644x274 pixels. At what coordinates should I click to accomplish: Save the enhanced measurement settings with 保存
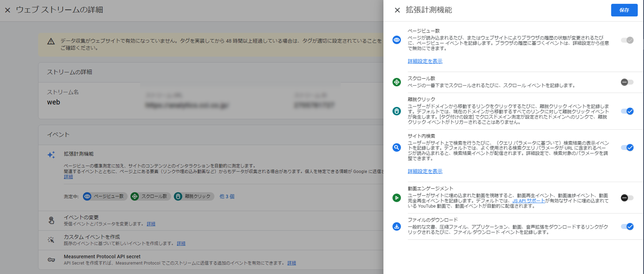pos(624,10)
